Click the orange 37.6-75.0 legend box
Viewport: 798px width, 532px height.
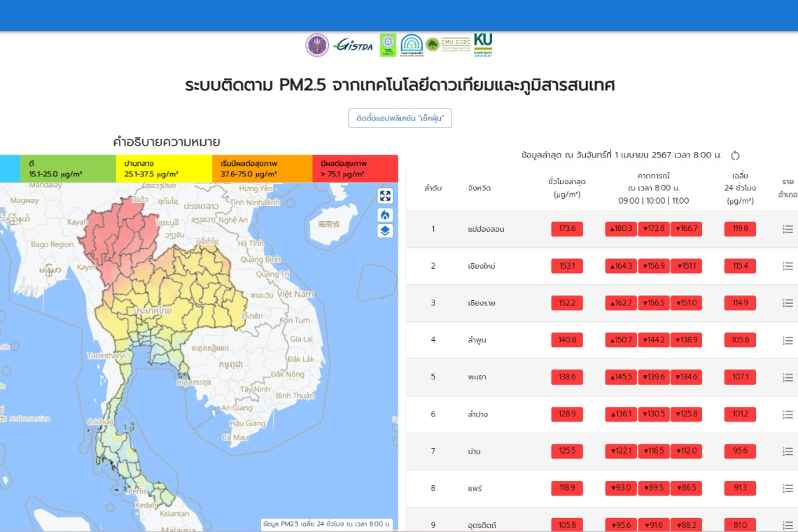pos(262,169)
